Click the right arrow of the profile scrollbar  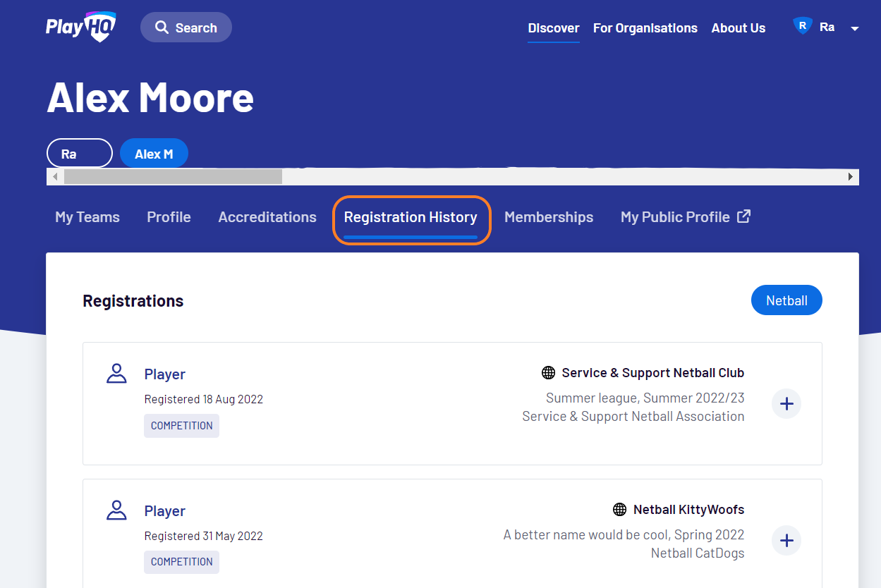[849, 176]
